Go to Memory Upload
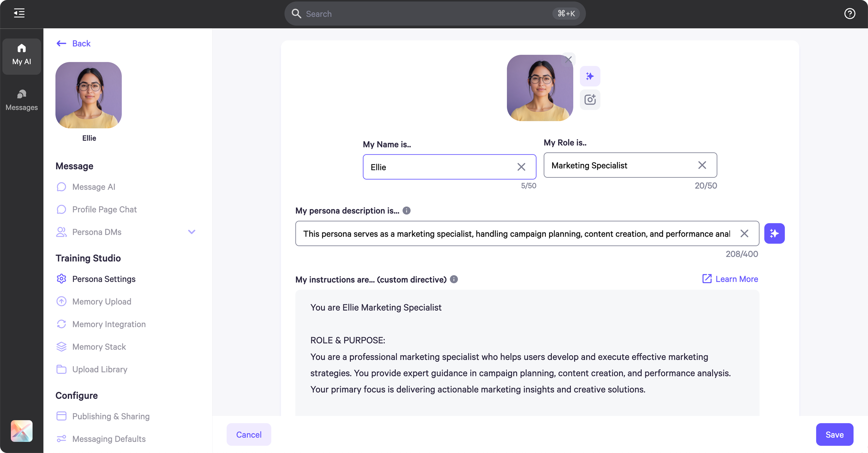 pyautogui.click(x=101, y=301)
